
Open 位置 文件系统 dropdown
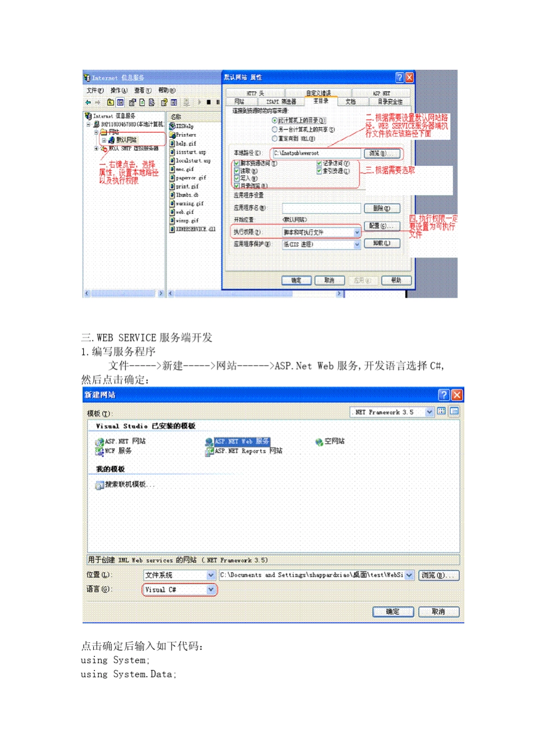pos(211,575)
